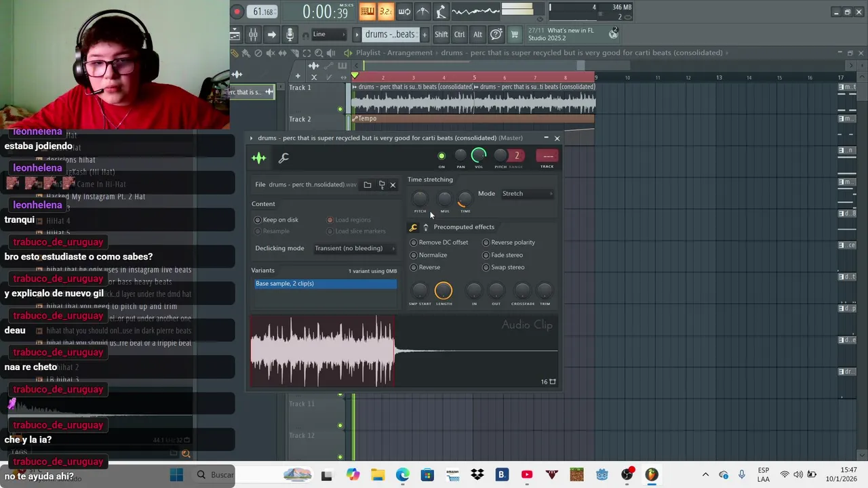This screenshot has height=488, width=868.
Task: Select the zoom magnifier tool in playlist
Action: point(319,53)
